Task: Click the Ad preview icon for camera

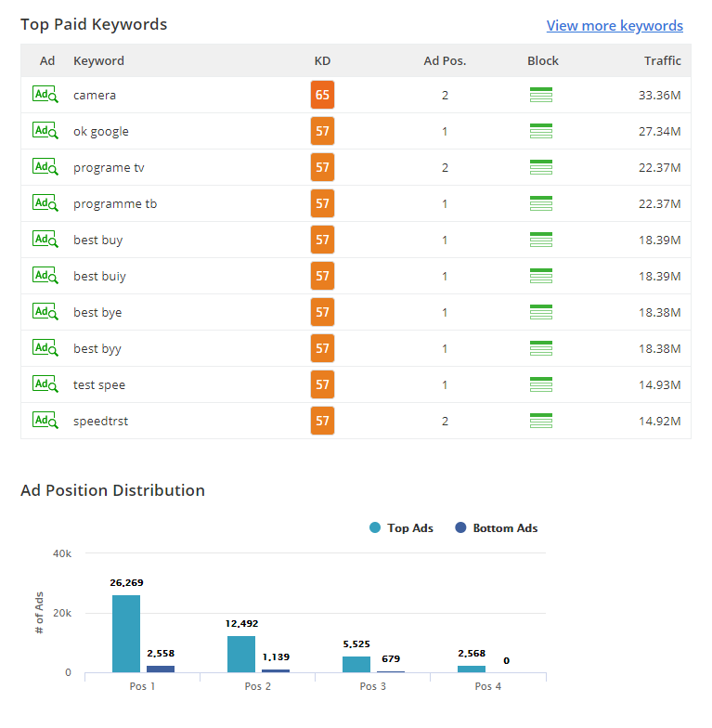Action: coord(45,95)
